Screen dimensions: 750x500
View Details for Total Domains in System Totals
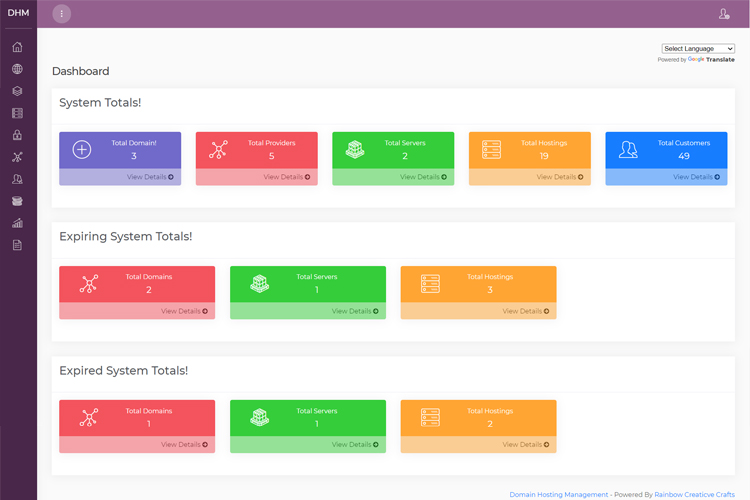click(x=149, y=177)
